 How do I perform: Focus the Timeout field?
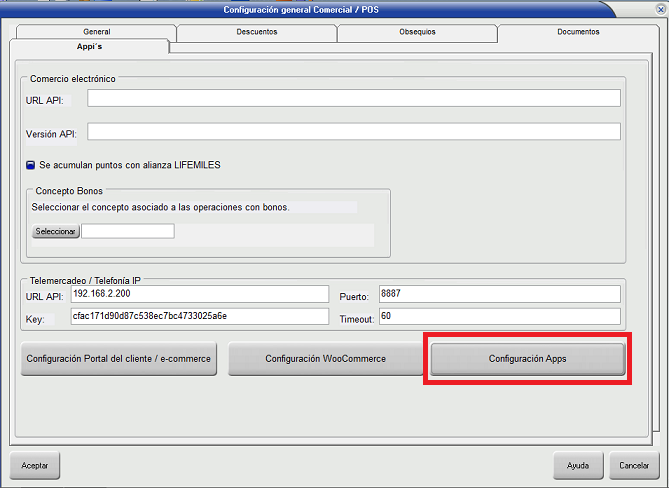(499, 317)
